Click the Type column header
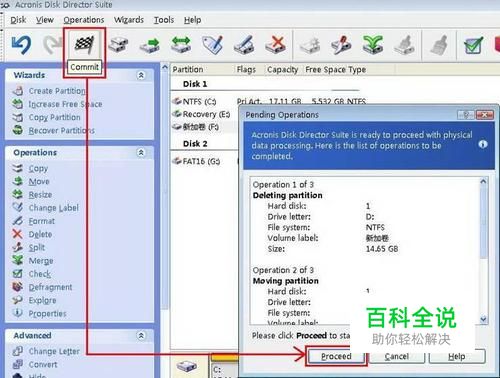 click(357, 70)
